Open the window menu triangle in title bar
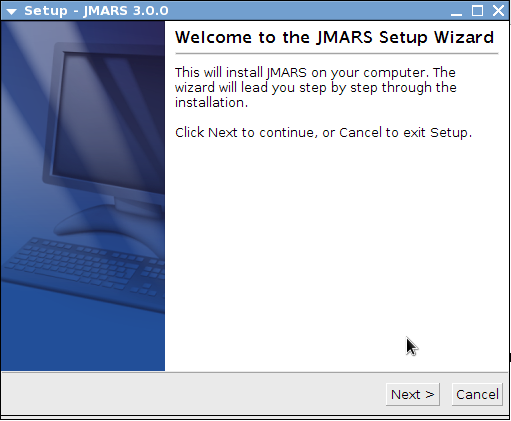Screen dimensions: 511x421 coord(11,12)
